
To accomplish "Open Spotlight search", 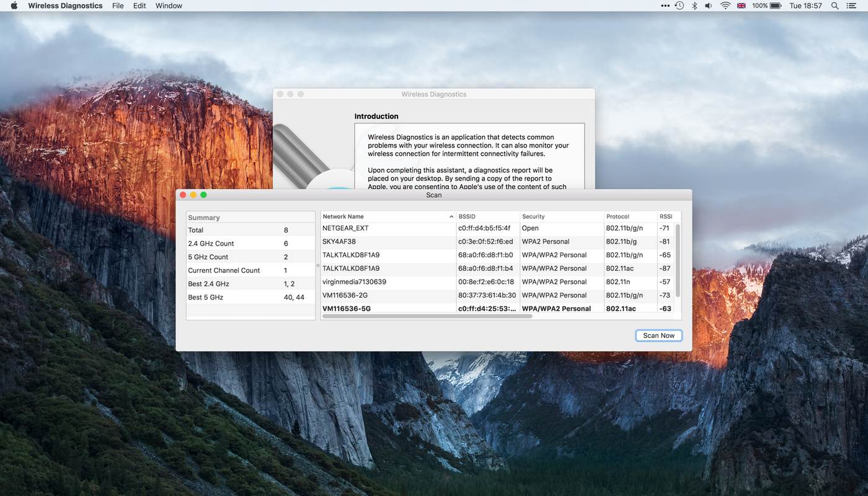I will pos(835,6).
